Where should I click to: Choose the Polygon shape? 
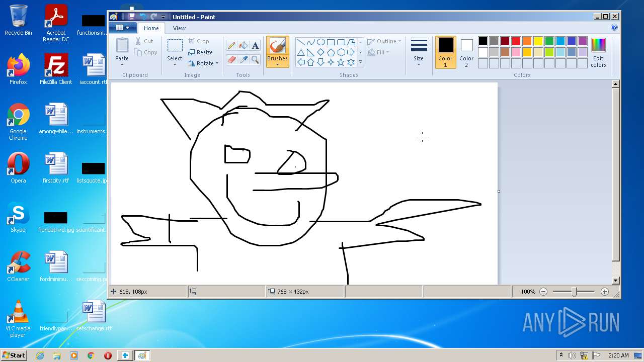351,42
